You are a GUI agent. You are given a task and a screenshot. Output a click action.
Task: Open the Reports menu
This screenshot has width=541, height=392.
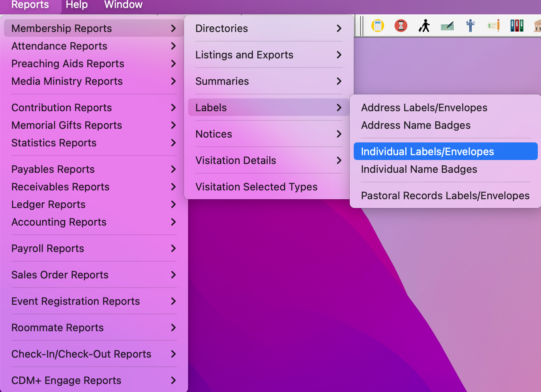30,6
